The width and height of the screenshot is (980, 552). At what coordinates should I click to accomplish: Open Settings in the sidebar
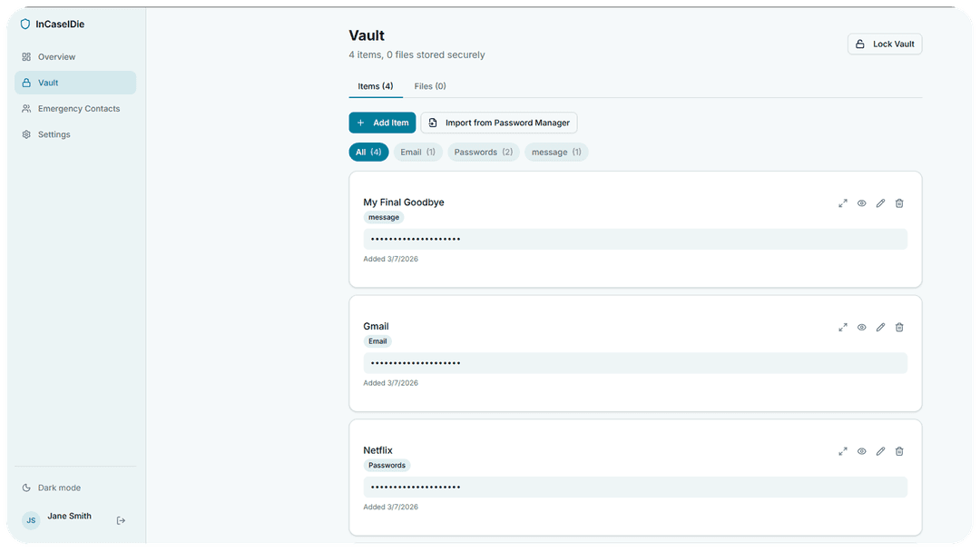click(75, 134)
